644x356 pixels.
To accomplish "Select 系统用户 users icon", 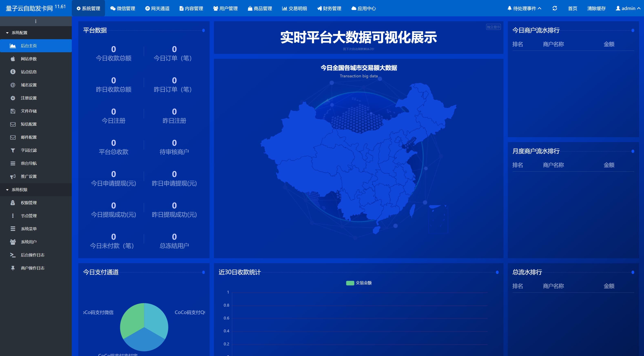I will point(13,242).
